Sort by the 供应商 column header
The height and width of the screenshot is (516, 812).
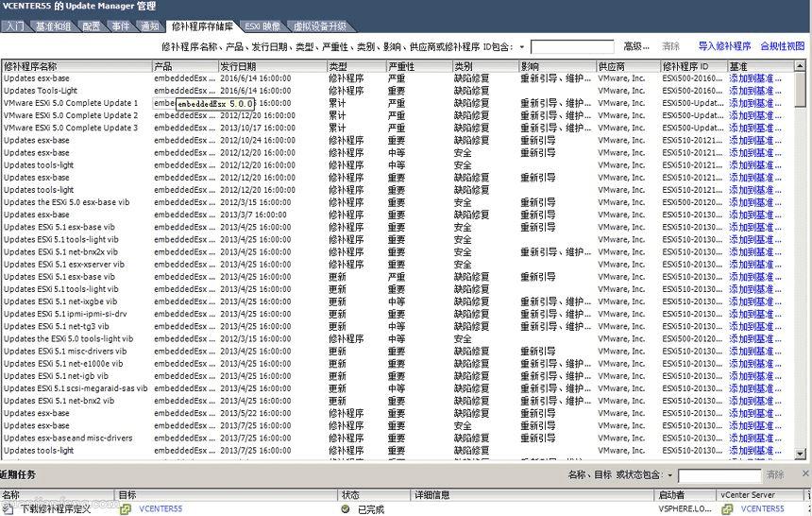[629, 66]
